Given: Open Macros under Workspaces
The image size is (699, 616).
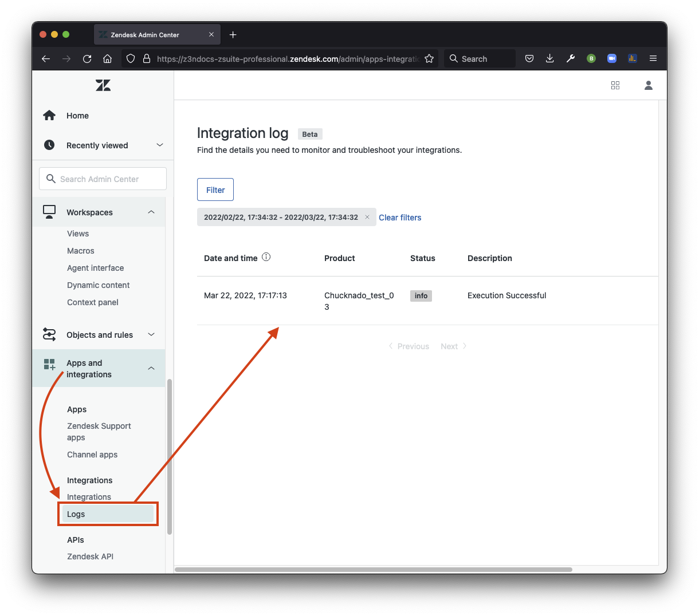Looking at the screenshot, I should pos(81,251).
